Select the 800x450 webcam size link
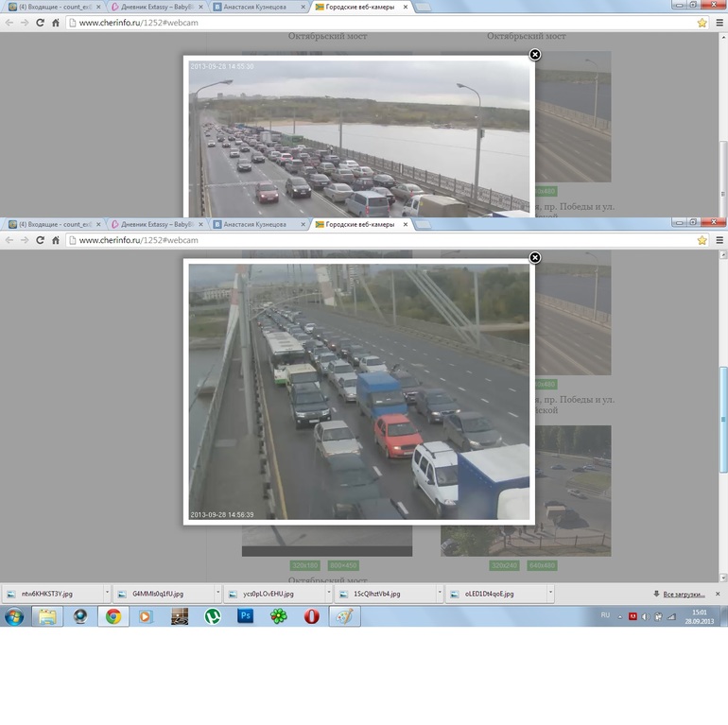The width and height of the screenshot is (728, 725). pyautogui.click(x=343, y=565)
